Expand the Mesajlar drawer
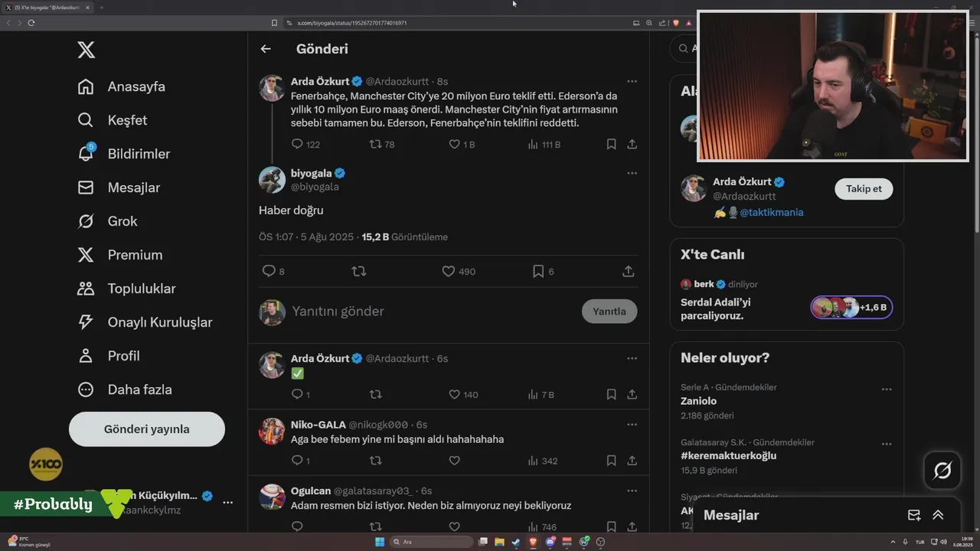 coord(938,515)
